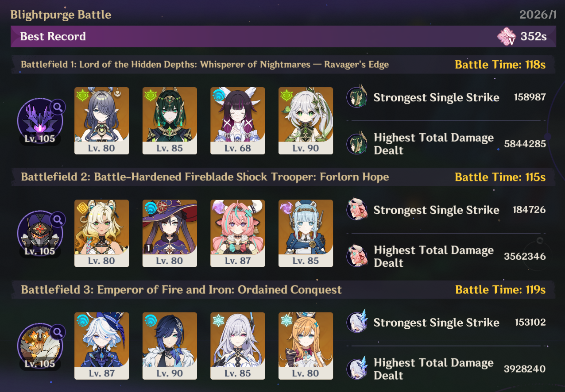Select pink-haired Lv. 87 character card
The image size is (565, 392).
238,233
